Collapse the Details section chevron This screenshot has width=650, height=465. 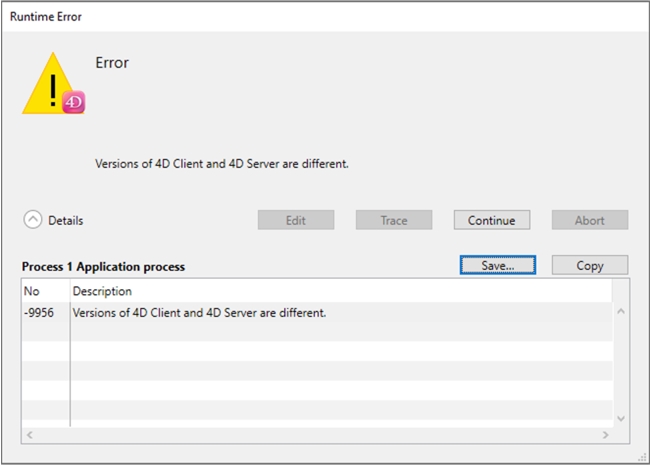(x=33, y=220)
